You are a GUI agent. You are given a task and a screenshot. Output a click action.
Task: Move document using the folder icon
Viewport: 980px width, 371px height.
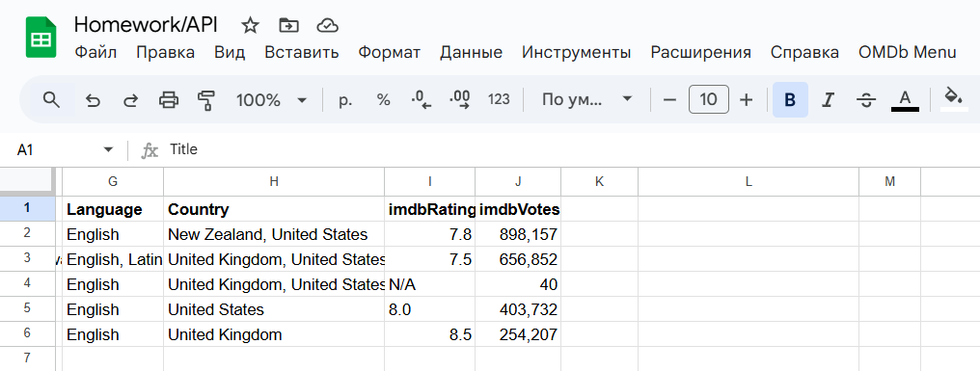[288, 25]
